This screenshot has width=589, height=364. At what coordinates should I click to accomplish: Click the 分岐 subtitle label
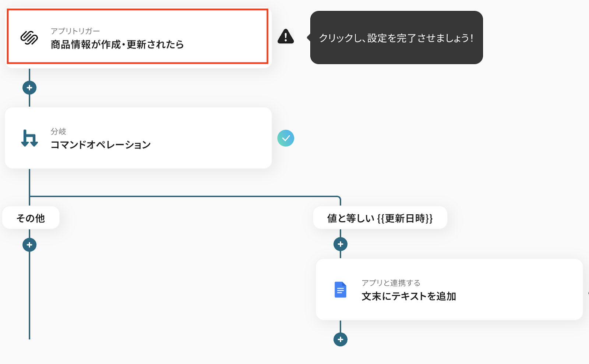[x=58, y=132]
